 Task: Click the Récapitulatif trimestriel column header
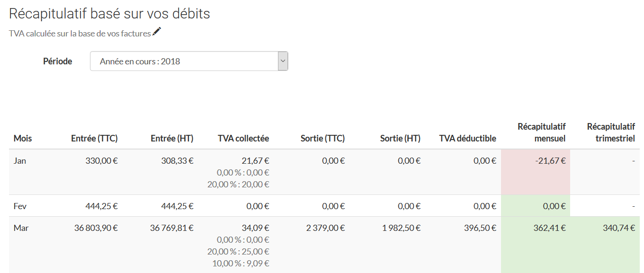tap(611, 132)
